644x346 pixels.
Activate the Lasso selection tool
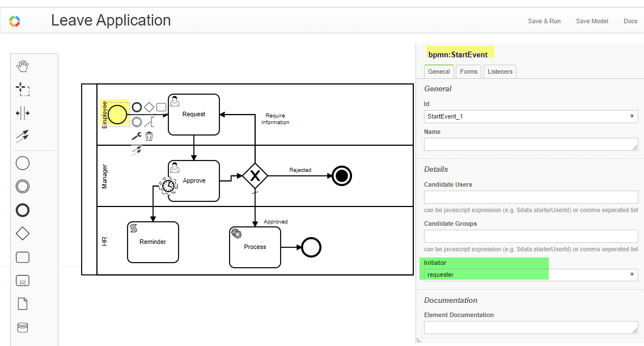pyautogui.click(x=23, y=90)
